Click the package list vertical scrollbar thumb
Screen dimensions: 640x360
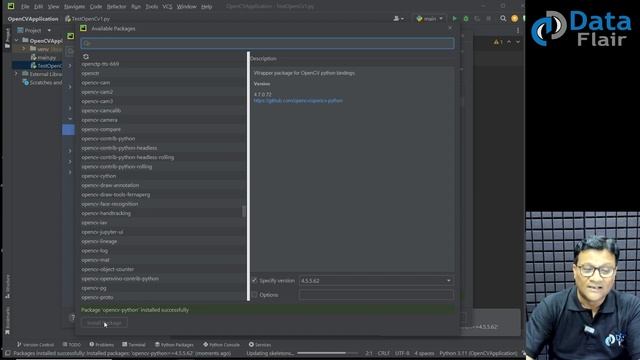(x=244, y=211)
